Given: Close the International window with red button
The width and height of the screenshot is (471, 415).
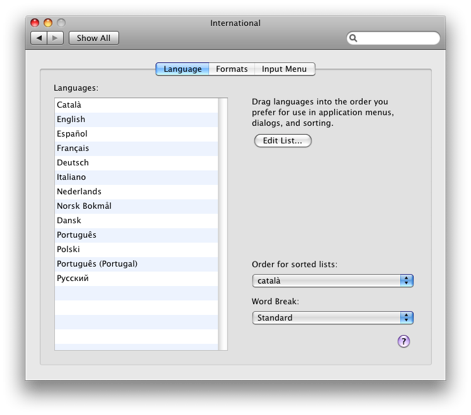Looking at the screenshot, I should coord(35,23).
